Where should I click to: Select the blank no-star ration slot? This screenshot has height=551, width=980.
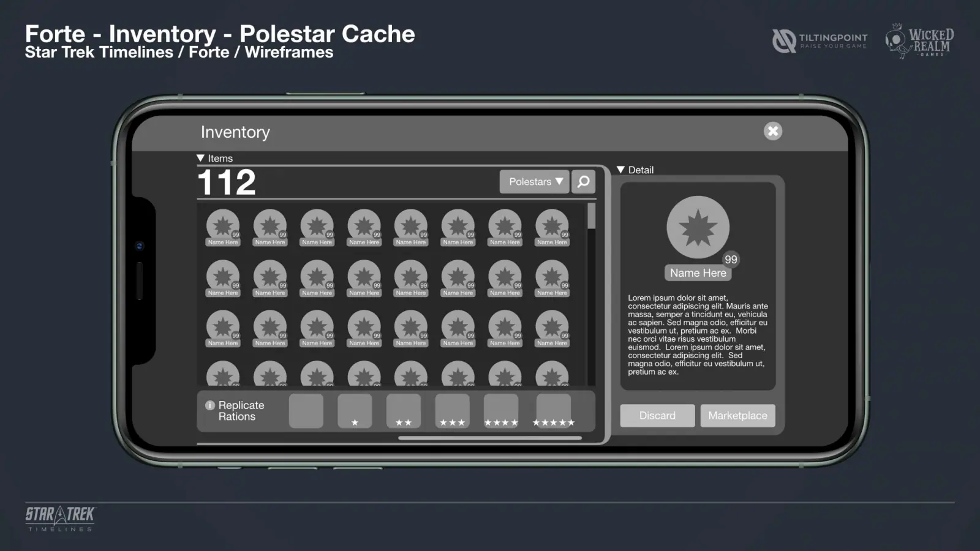coord(306,411)
